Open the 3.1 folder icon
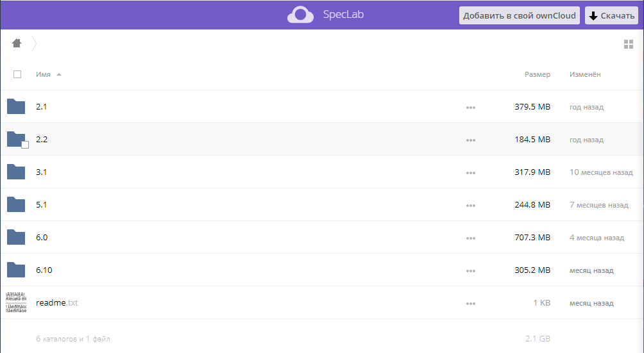644x353 pixels. (16, 172)
